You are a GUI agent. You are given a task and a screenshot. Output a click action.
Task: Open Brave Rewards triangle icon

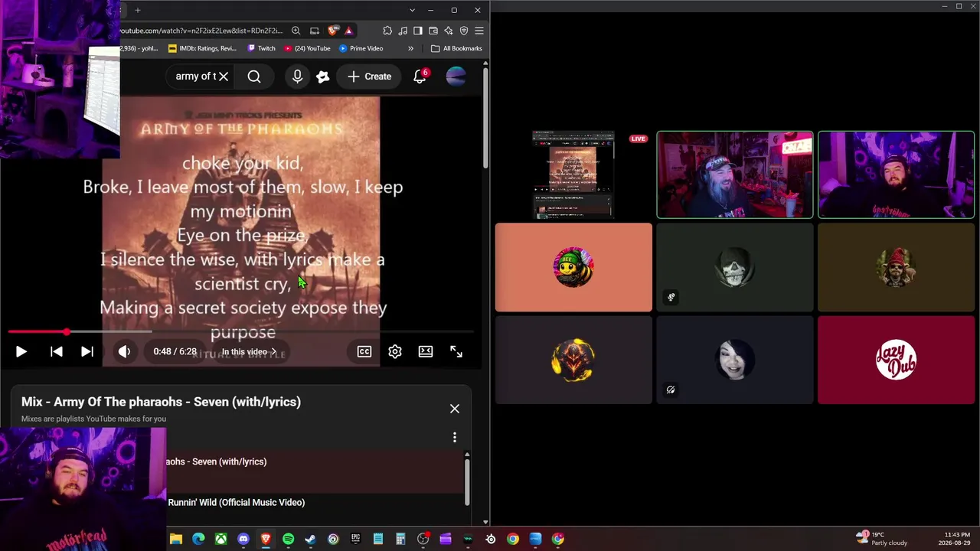point(348,31)
